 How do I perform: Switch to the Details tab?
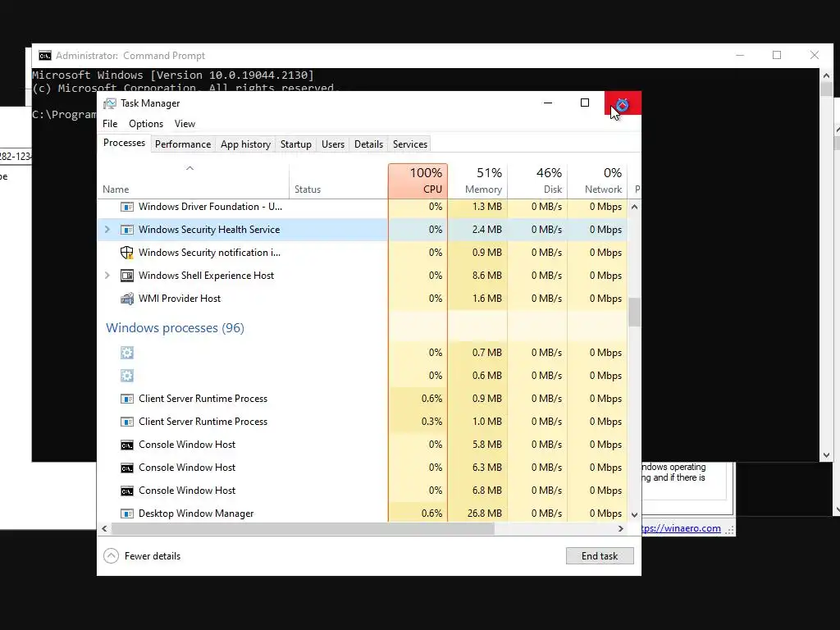pyautogui.click(x=368, y=144)
